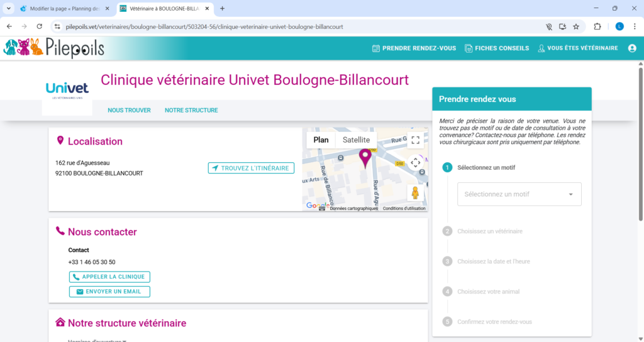
Task: Bookmark this page with the star icon
Action: pos(576,26)
